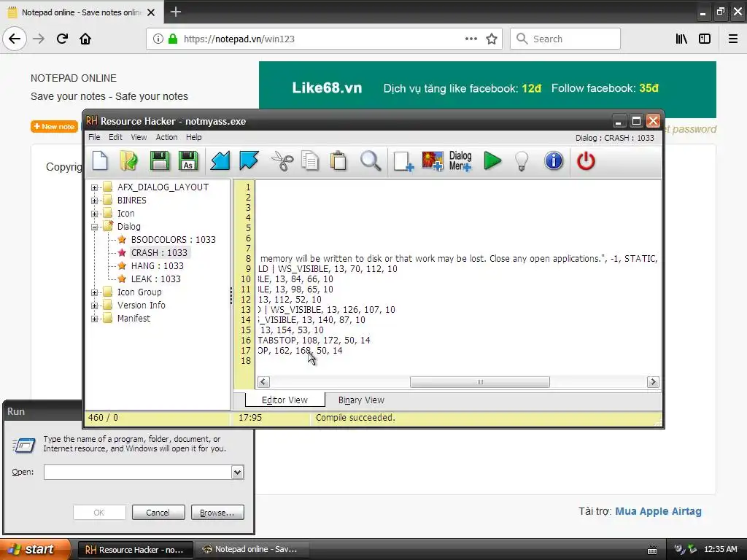The image size is (747, 560).
Task: Click the bookmark star icon in address bar
Action: (492, 39)
